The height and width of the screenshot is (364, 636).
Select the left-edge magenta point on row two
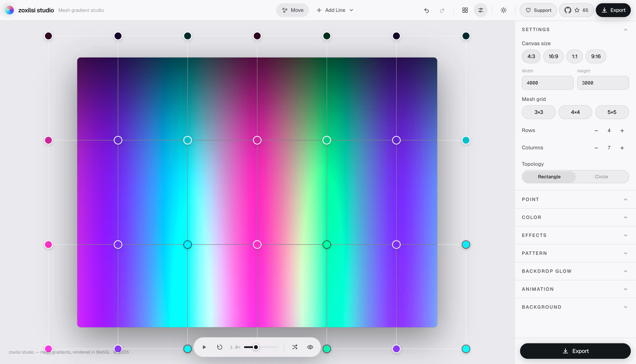click(x=48, y=140)
